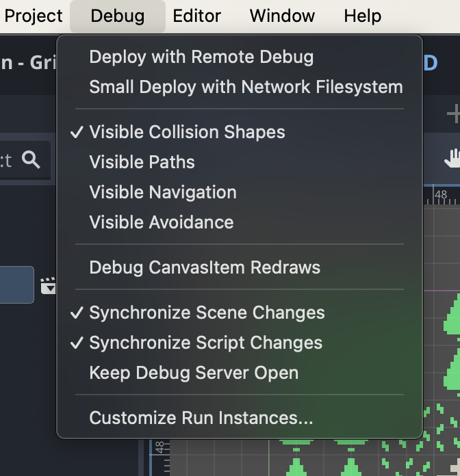
Task: Open the Window menu
Action: [x=282, y=16]
